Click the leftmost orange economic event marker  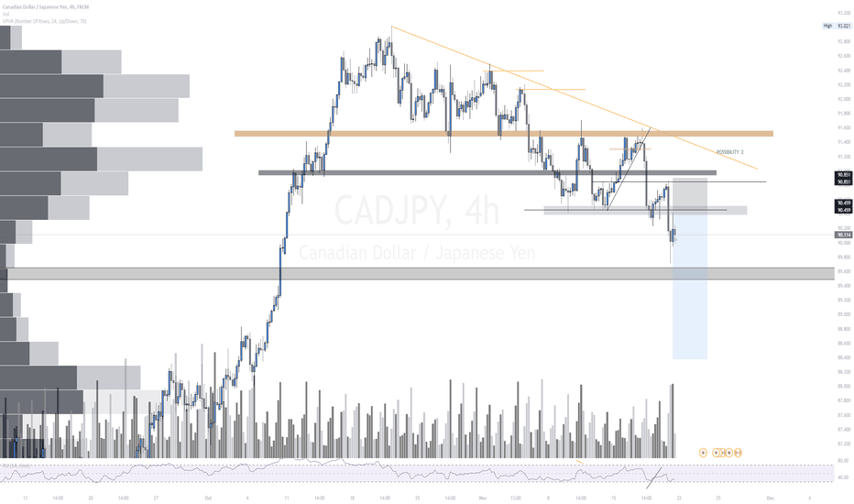[x=703, y=453]
